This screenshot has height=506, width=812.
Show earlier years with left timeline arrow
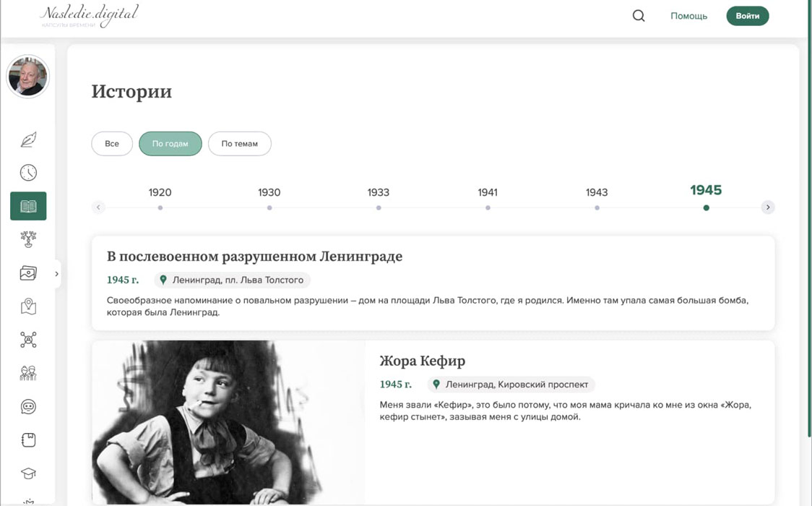[x=98, y=207]
